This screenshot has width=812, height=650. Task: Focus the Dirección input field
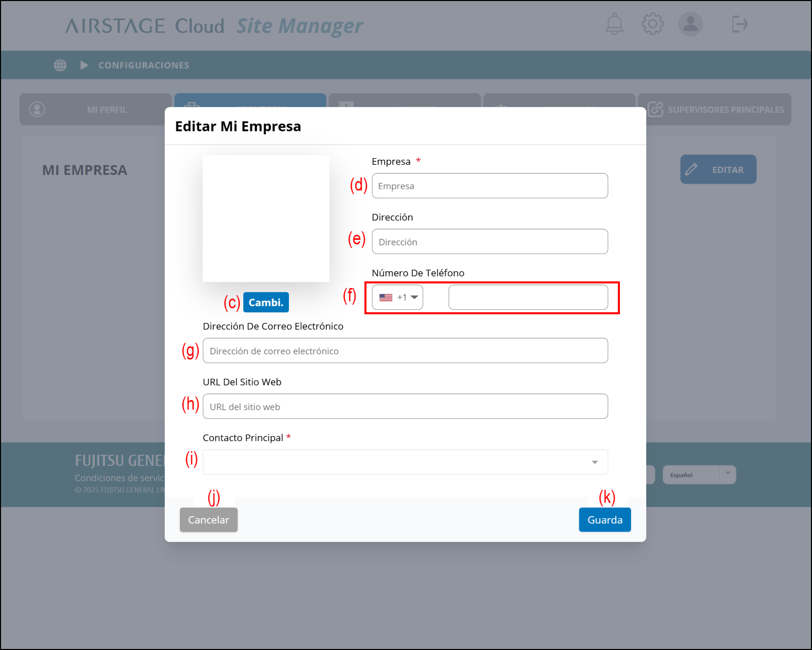[x=490, y=242]
